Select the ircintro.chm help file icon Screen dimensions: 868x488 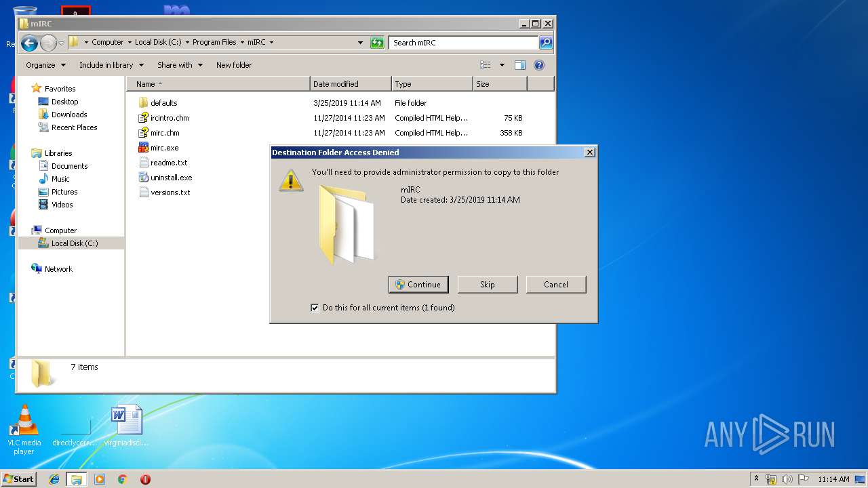tap(143, 118)
